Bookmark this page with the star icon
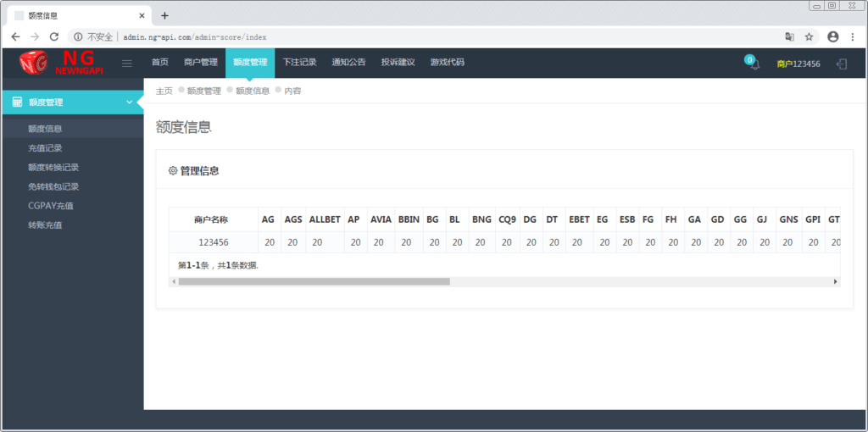Screen dimensions: 868x432 (x=809, y=36)
